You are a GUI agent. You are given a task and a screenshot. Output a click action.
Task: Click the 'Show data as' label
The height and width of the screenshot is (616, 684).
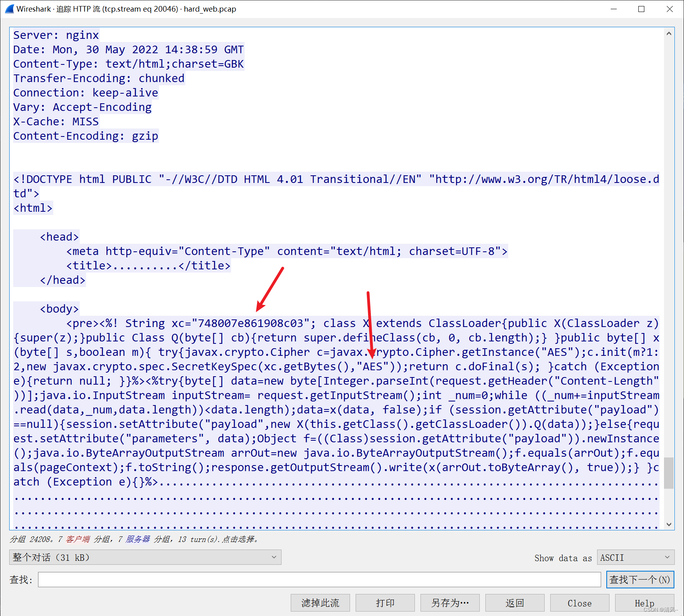563,558
